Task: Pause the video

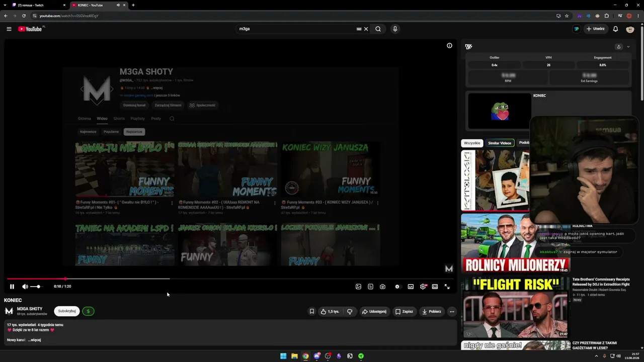Action: 12,287
